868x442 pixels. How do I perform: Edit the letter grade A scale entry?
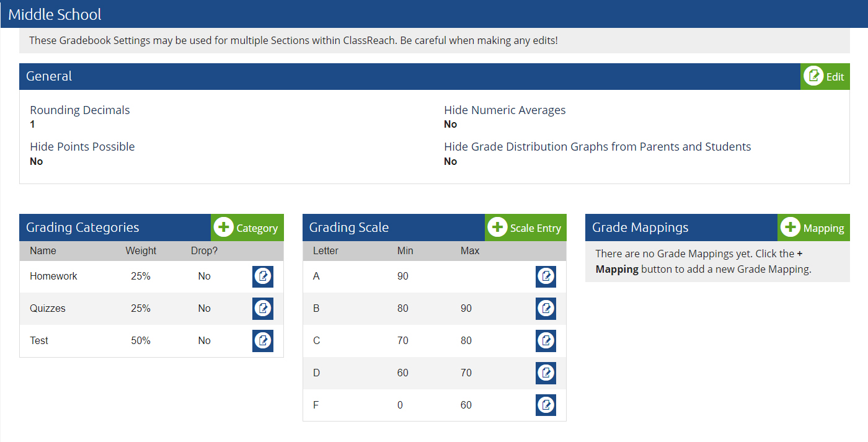click(546, 276)
